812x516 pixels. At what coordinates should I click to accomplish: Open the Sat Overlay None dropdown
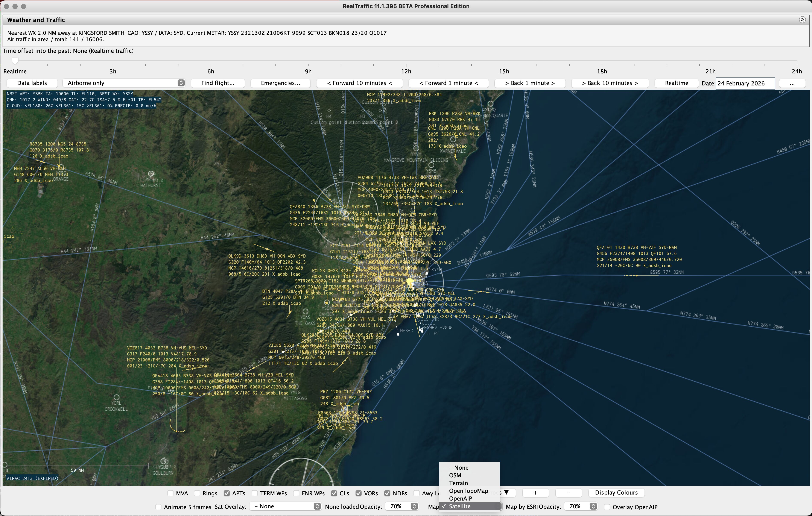point(285,506)
